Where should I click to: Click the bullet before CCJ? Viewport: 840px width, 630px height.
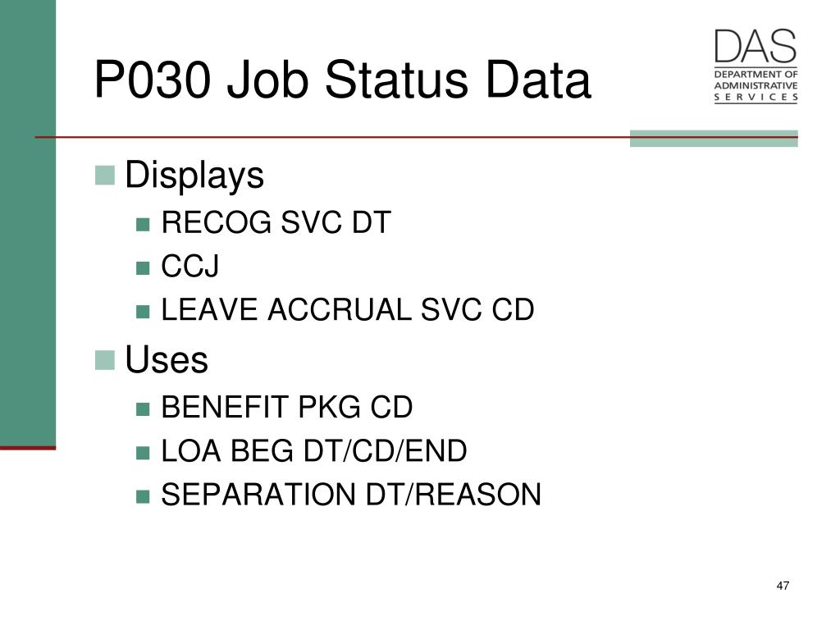143,268
